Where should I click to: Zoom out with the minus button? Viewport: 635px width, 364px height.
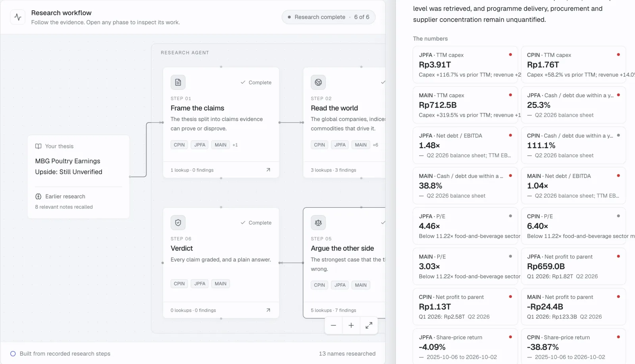(x=333, y=325)
